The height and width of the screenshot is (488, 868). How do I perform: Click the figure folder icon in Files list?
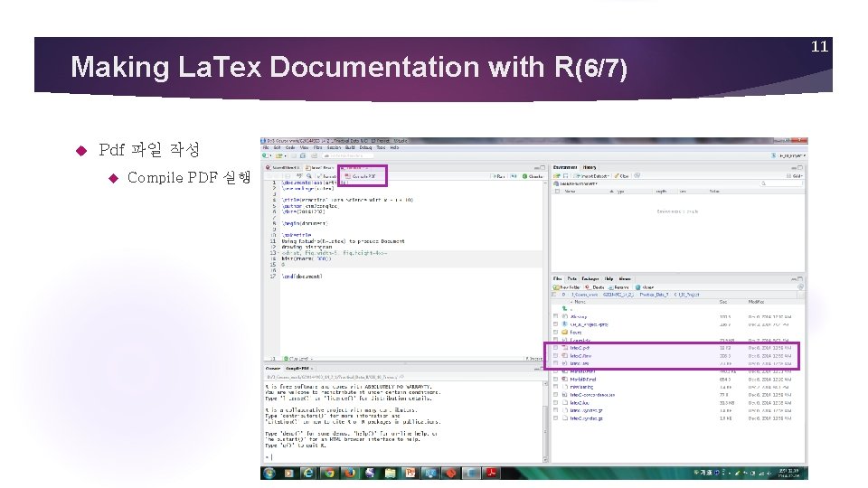click(565, 332)
